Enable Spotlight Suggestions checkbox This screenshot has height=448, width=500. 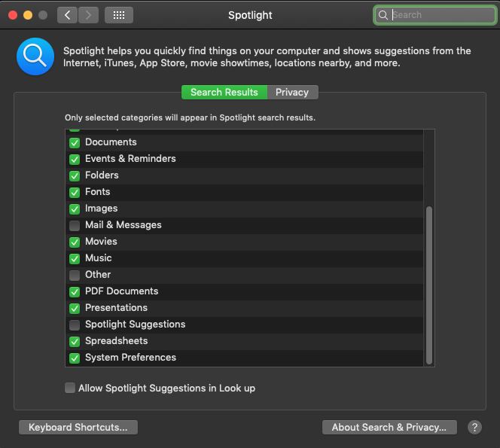(x=75, y=325)
